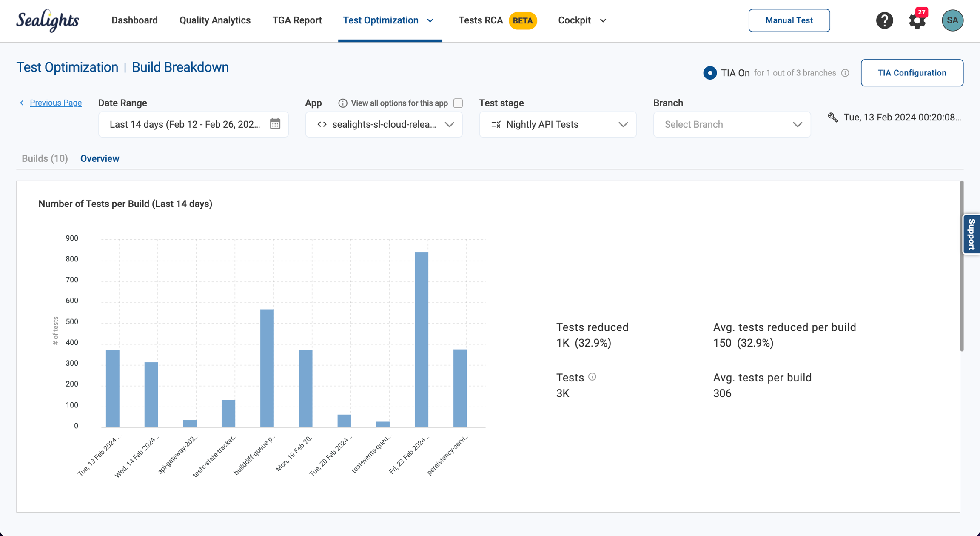The image size is (980, 536).
Task: Click the Sealights logo
Action: tap(48, 20)
